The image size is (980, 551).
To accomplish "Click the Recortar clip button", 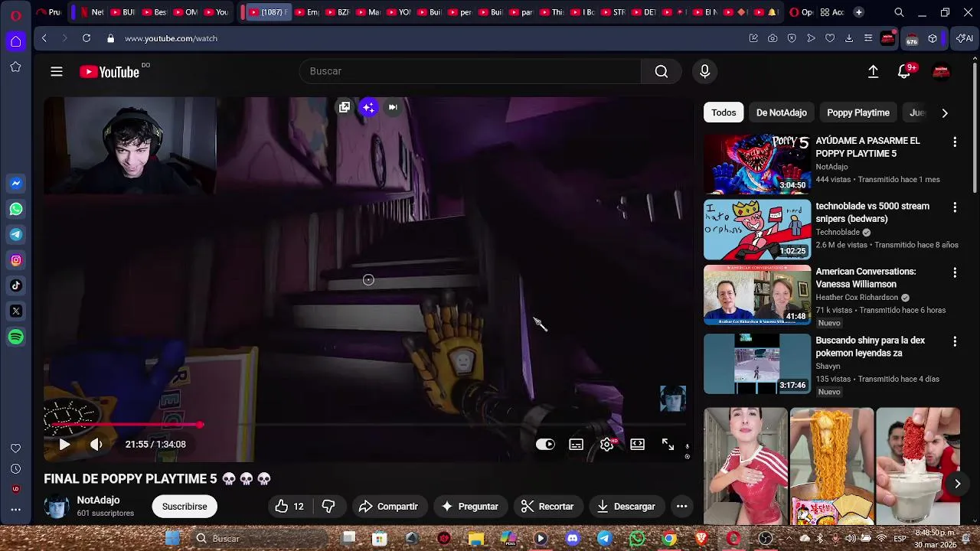I will (547, 507).
